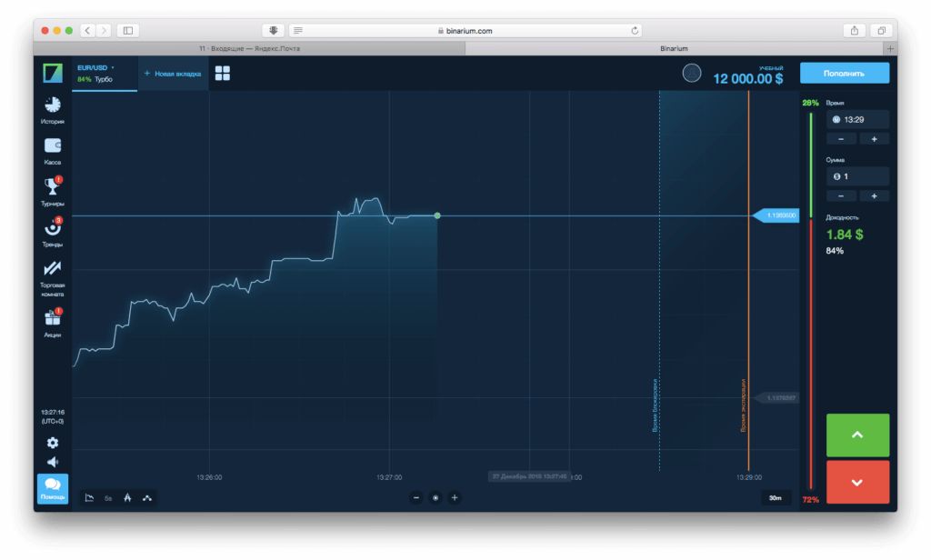Open the Торговая комната sidebar icon
931x560 pixels.
click(52, 270)
